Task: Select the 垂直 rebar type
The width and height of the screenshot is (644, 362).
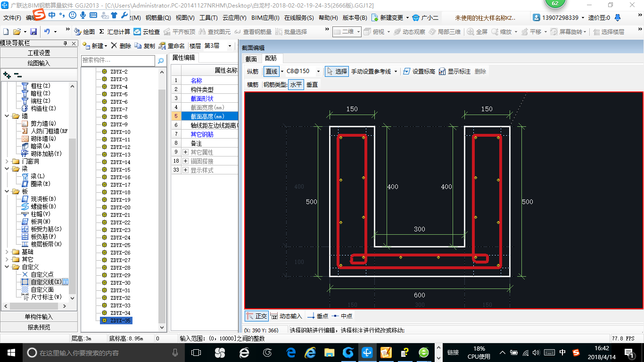Action: coord(312,85)
